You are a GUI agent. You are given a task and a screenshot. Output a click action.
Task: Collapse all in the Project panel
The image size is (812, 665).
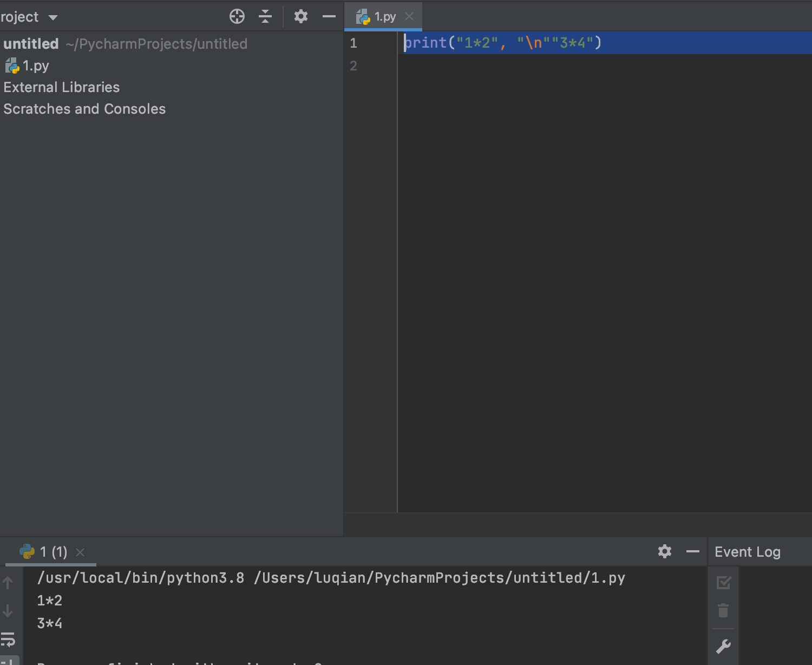(265, 17)
